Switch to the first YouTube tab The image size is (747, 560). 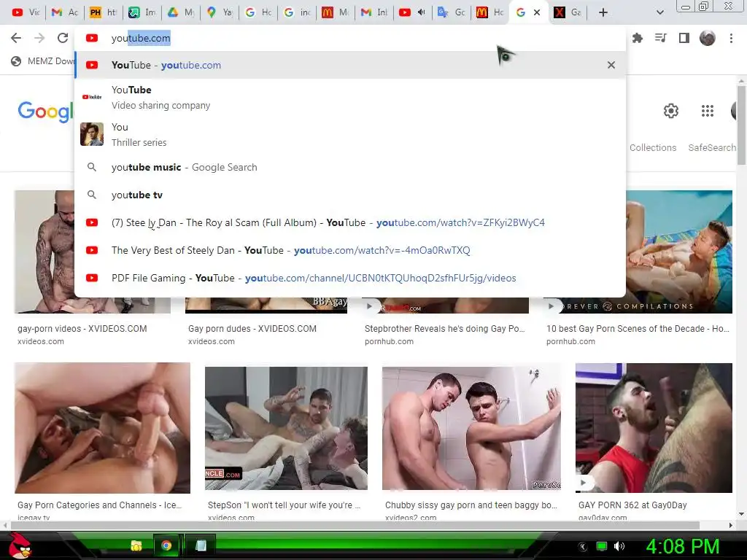26,12
